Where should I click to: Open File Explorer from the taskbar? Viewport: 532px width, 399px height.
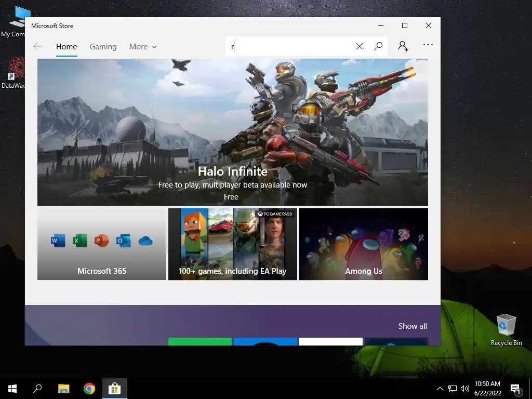point(63,389)
